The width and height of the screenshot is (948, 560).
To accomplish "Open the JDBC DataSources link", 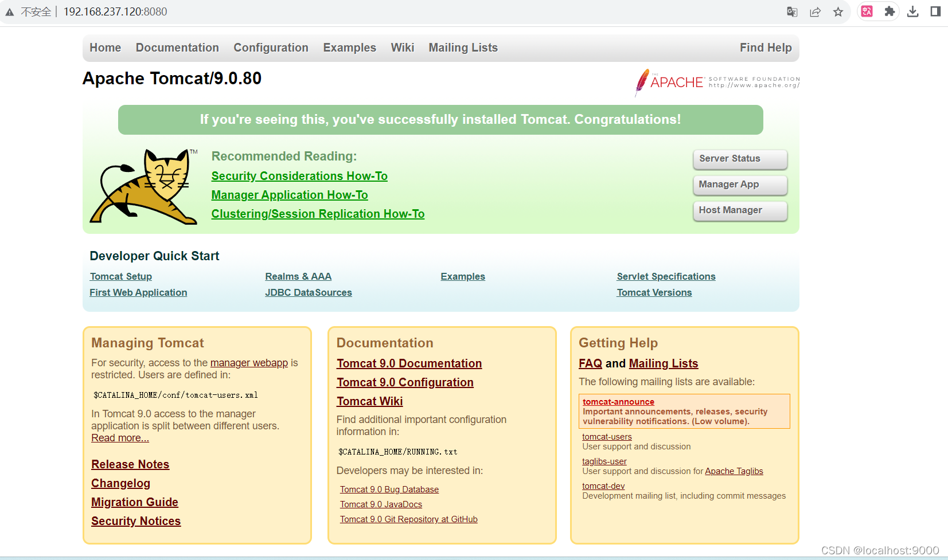I will coord(309,292).
